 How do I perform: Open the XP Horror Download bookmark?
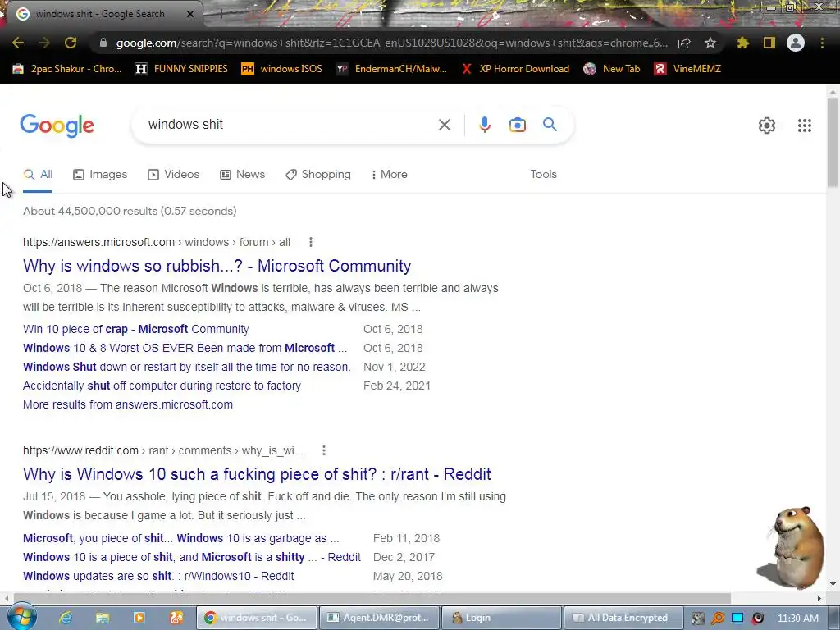pyautogui.click(x=515, y=69)
